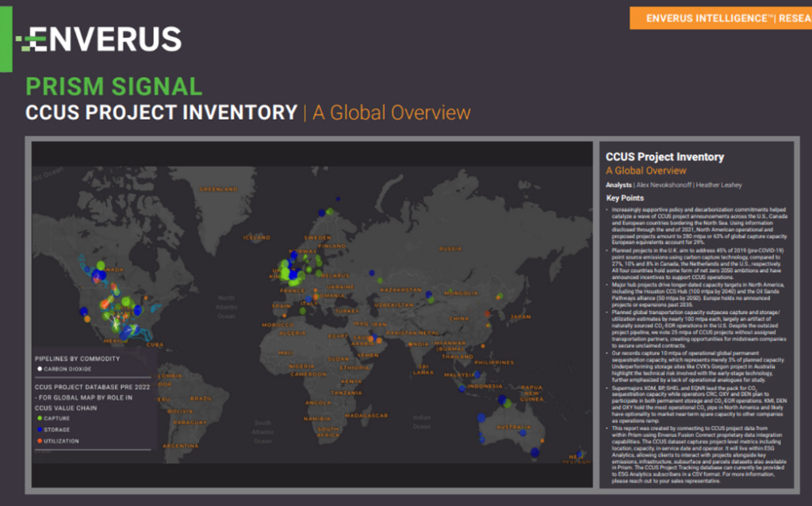Select the white Carbon Dioxide pipeline legend dot
The height and width of the screenshot is (506, 812).
[40, 369]
